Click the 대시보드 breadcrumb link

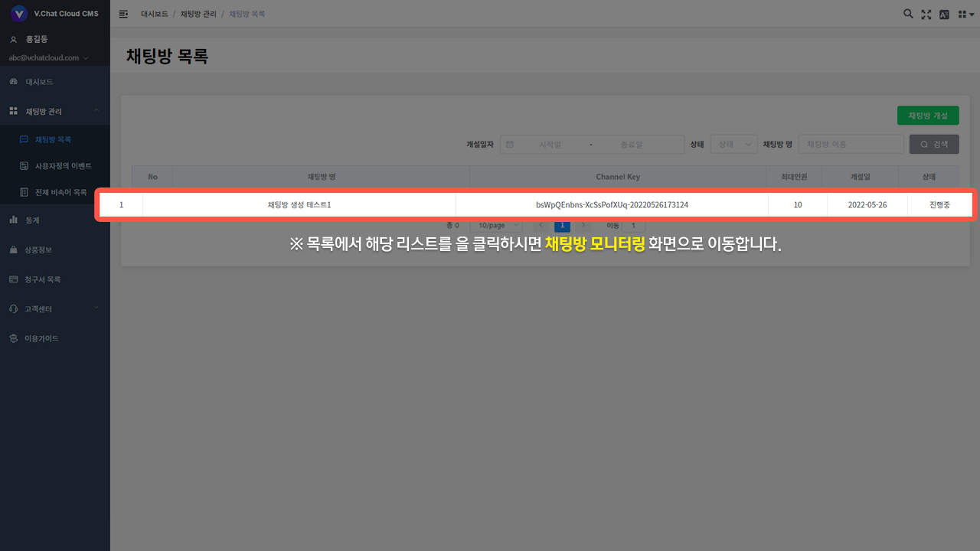click(155, 14)
